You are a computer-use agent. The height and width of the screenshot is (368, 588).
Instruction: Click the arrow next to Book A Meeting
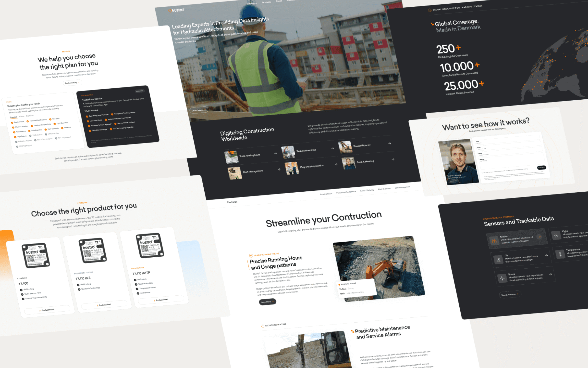393,159
